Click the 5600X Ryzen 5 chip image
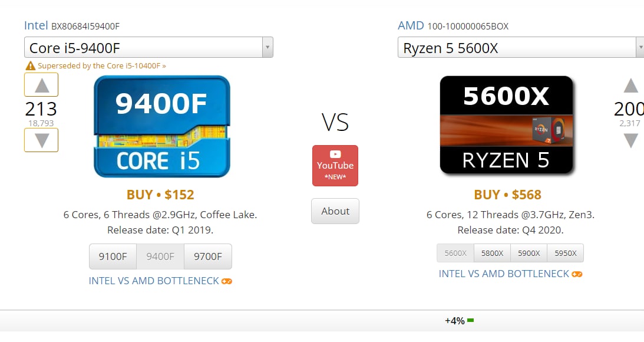 [x=506, y=125]
